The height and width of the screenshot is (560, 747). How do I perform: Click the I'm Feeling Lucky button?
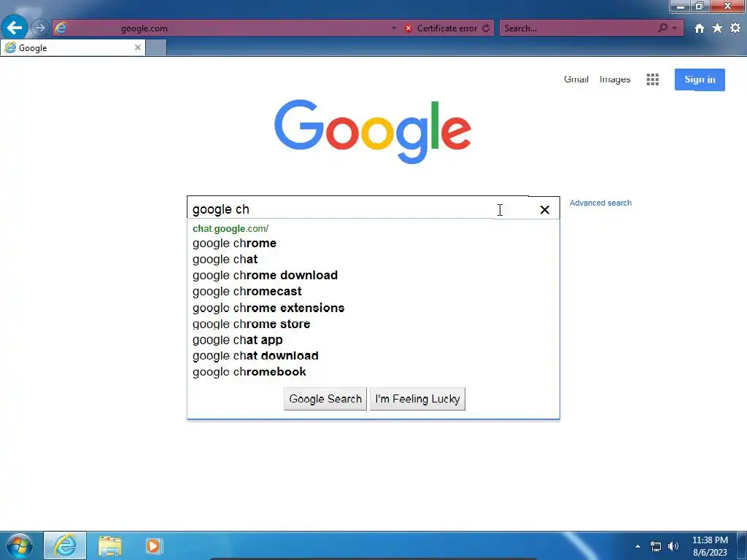point(417,399)
